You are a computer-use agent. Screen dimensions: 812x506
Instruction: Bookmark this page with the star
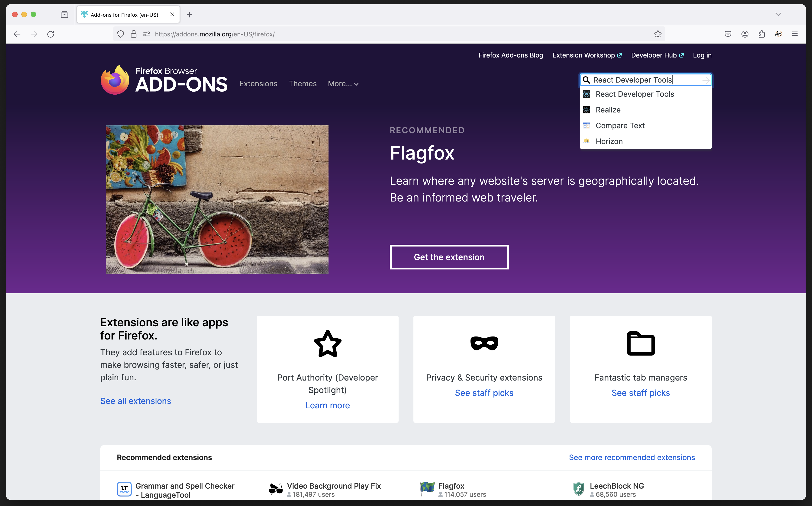(658, 34)
